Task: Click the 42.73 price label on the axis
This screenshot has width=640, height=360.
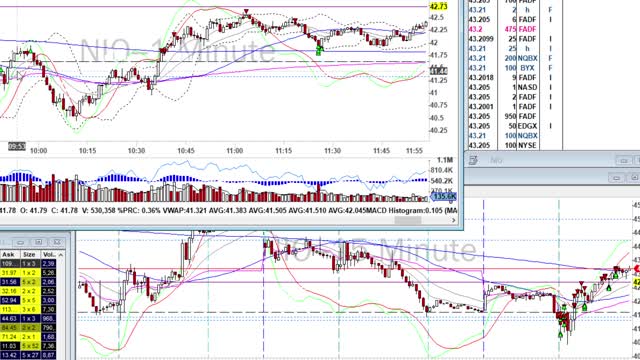Action: click(438, 7)
